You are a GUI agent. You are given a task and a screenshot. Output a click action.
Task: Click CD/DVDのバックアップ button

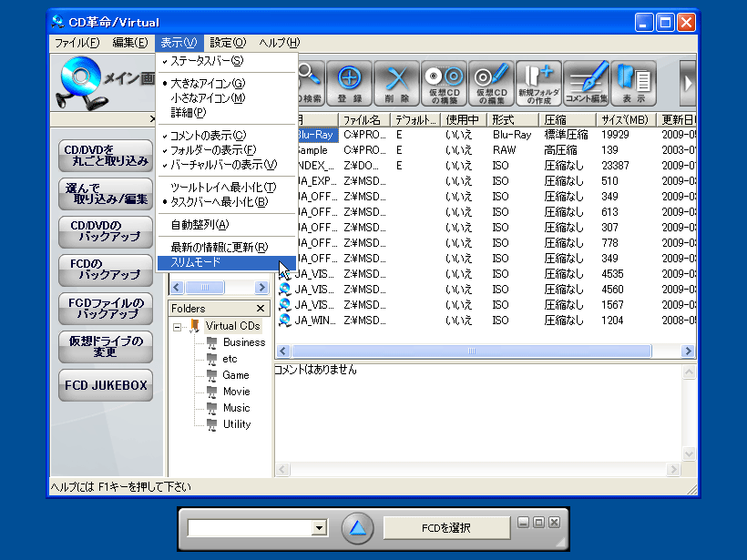106,232
